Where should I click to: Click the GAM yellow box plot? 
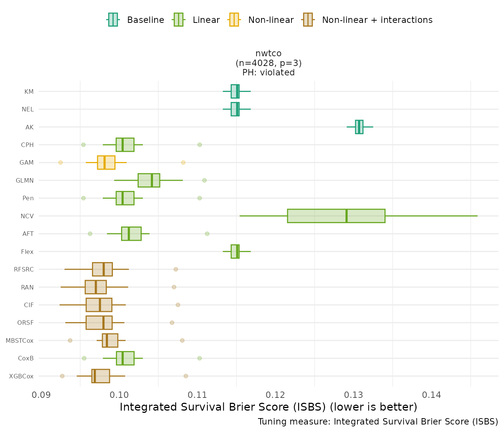106,163
